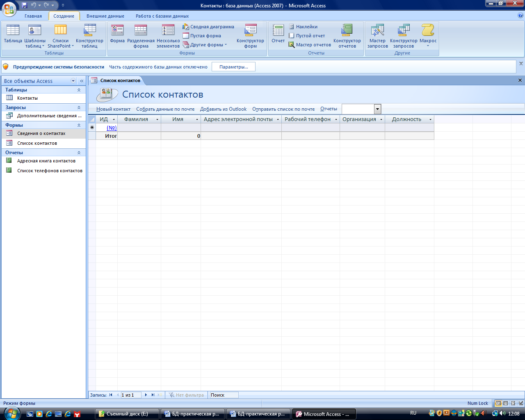Screen dimensions: 525x420
Task: Switch to form view in status bar
Action: point(498,403)
